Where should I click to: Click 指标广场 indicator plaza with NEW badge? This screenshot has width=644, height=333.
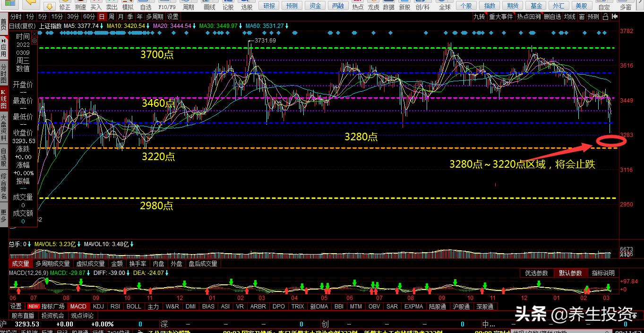pos(47,306)
